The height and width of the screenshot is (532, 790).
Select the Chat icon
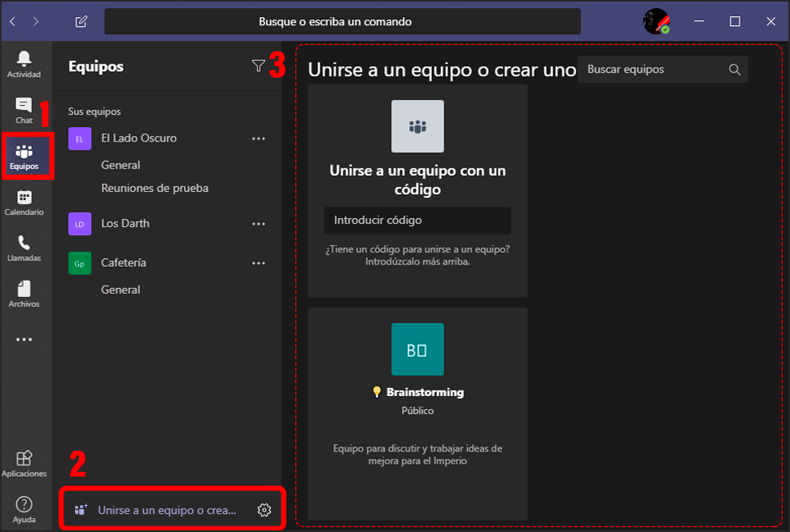point(25,109)
